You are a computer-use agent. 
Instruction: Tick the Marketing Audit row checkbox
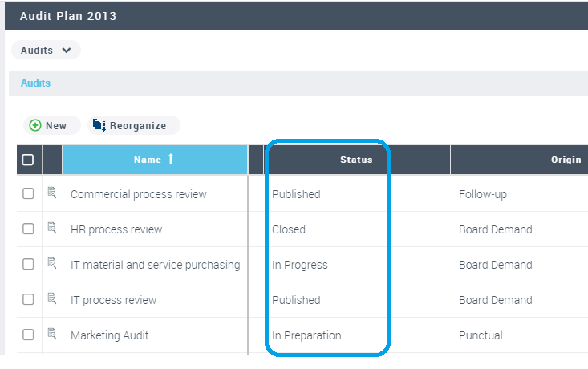[28, 335]
